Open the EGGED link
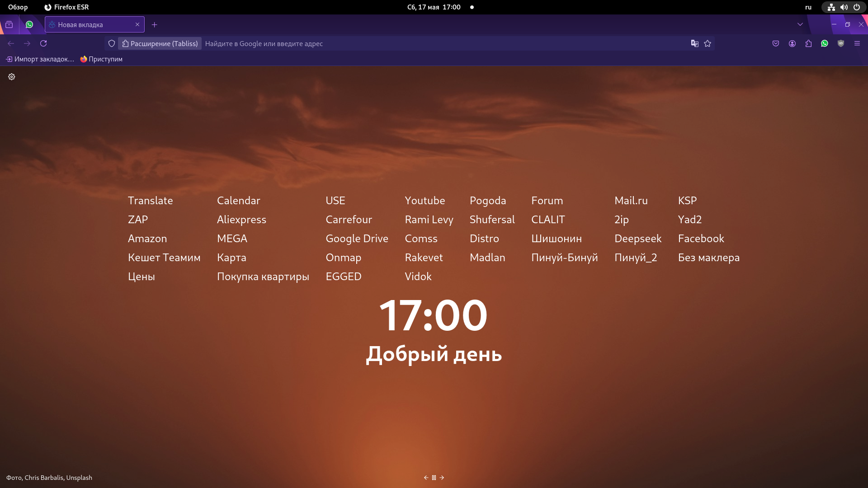 pos(344,277)
